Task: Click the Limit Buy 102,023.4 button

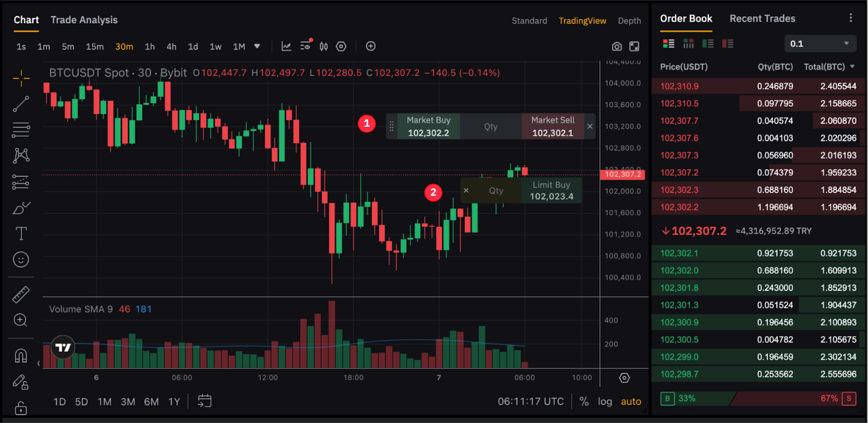Action: click(551, 191)
